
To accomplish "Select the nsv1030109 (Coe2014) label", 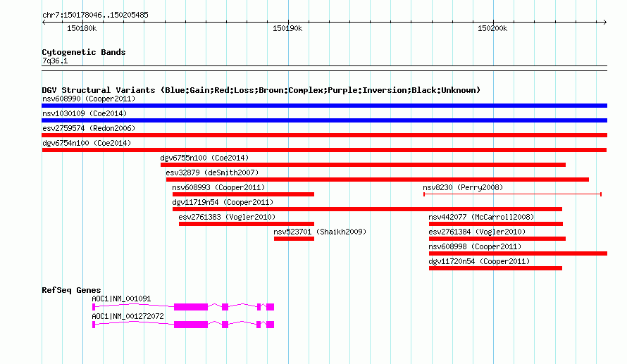I will pyautogui.click(x=85, y=113).
